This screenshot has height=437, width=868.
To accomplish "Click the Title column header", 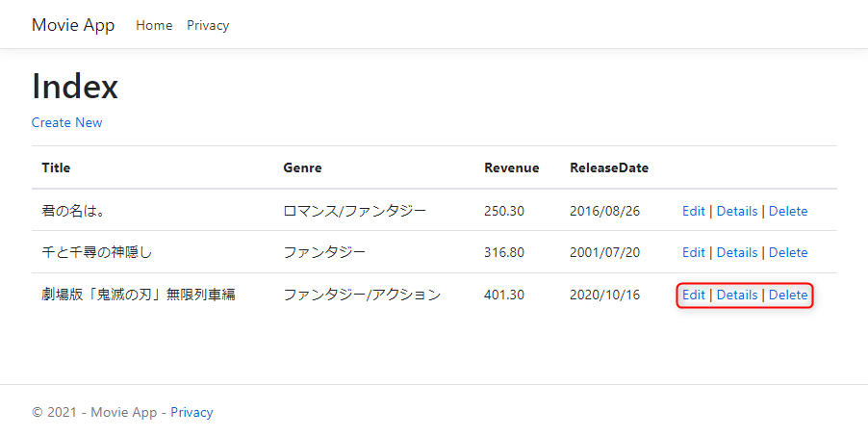I will pos(56,167).
